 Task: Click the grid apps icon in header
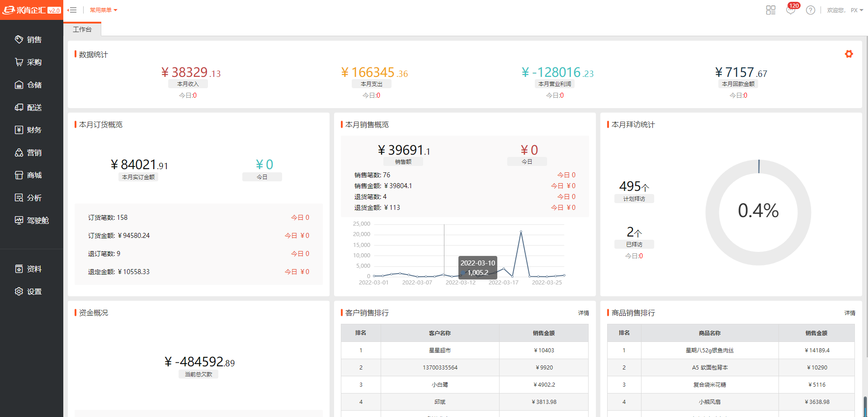click(771, 10)
